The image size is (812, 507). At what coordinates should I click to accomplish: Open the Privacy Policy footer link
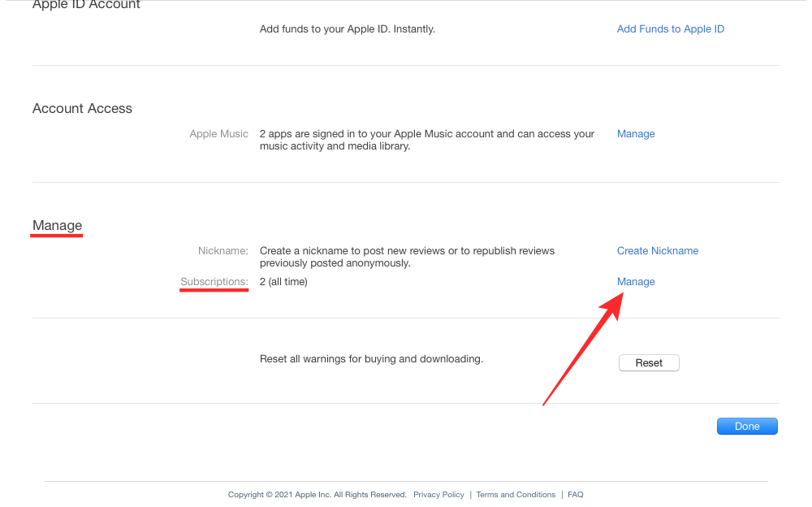[x=438, y=495]
